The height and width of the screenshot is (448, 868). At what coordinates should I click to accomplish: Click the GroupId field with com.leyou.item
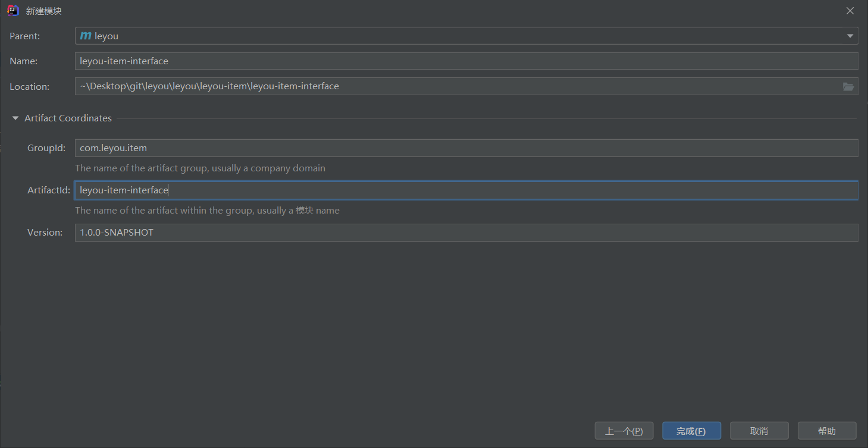pyautogui.click(x=466, y=148)
